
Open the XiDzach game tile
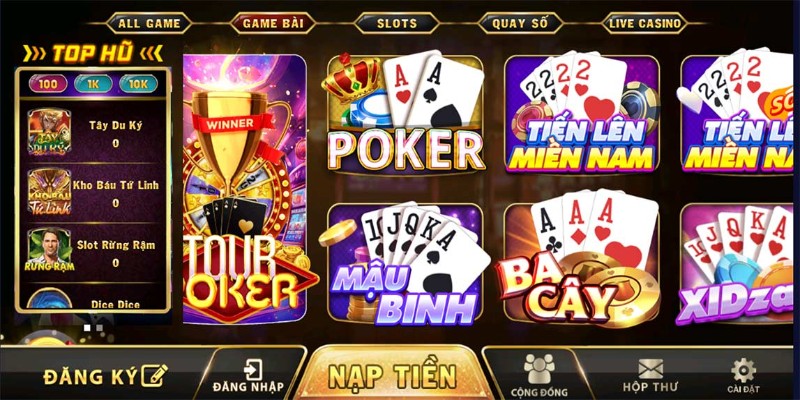(x=739, y=263)
